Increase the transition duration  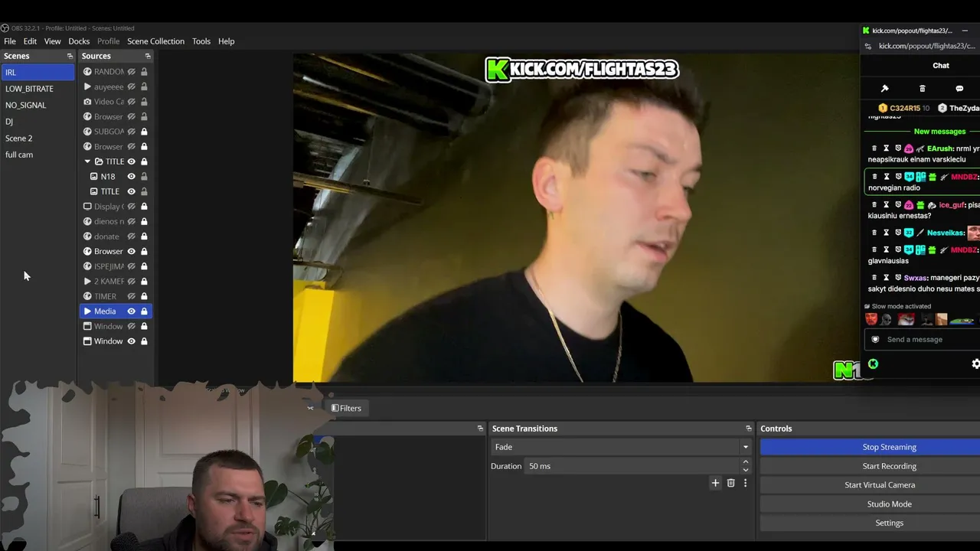pos(746,462)
